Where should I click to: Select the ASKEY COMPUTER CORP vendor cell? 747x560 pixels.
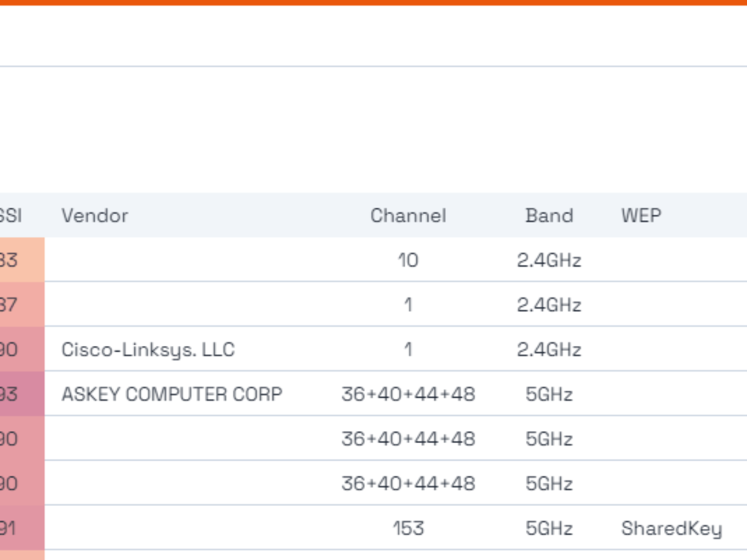pyautogui.click(x=172, y=394)
